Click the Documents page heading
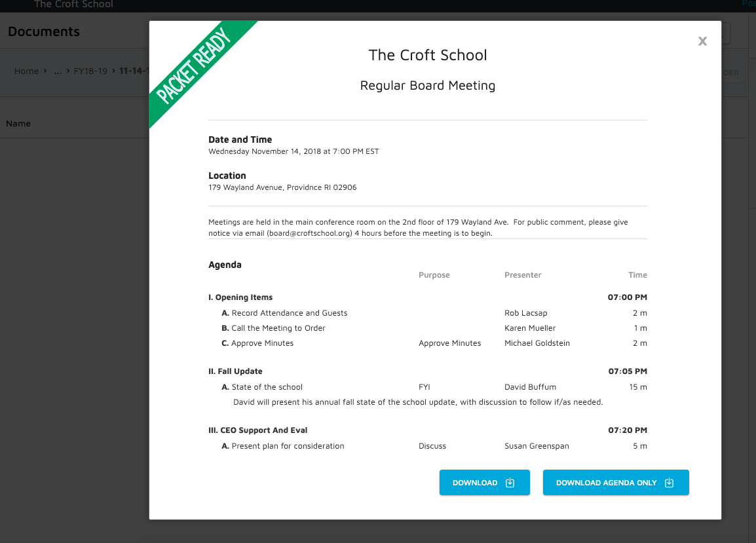756x543 pixels. pos(44,31)
